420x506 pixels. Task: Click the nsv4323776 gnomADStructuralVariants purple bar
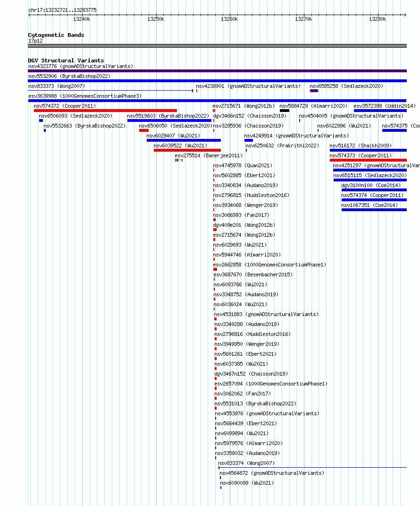[217, 71]
